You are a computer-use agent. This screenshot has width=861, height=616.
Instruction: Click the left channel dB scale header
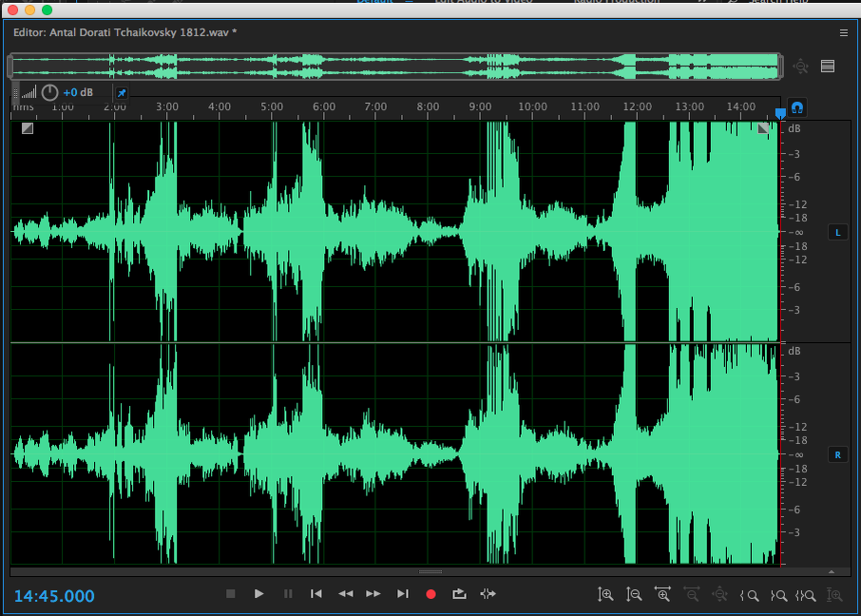pyautogui.click(x=794, y=128)
